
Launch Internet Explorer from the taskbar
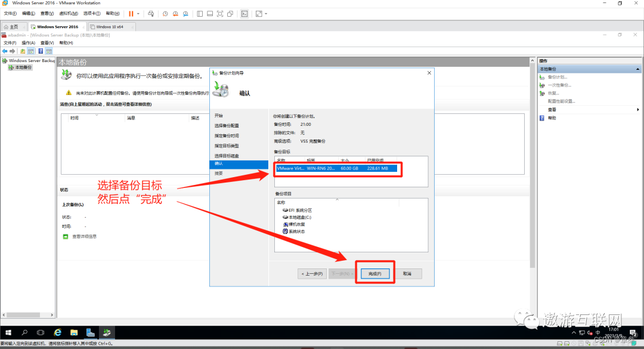[57, 332]
